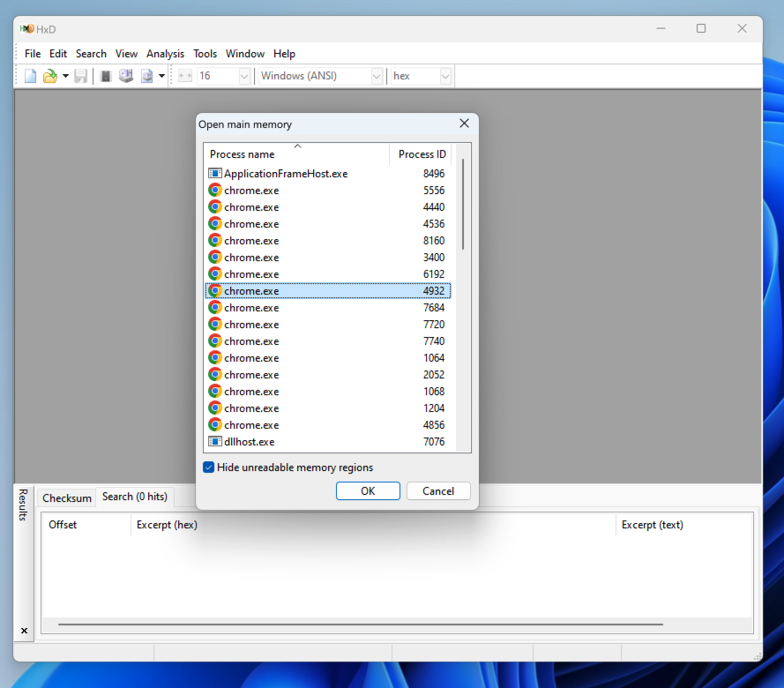784x688 pixels.
Task: Cancel the Open main memory dialog
Action: pos(438,491)
